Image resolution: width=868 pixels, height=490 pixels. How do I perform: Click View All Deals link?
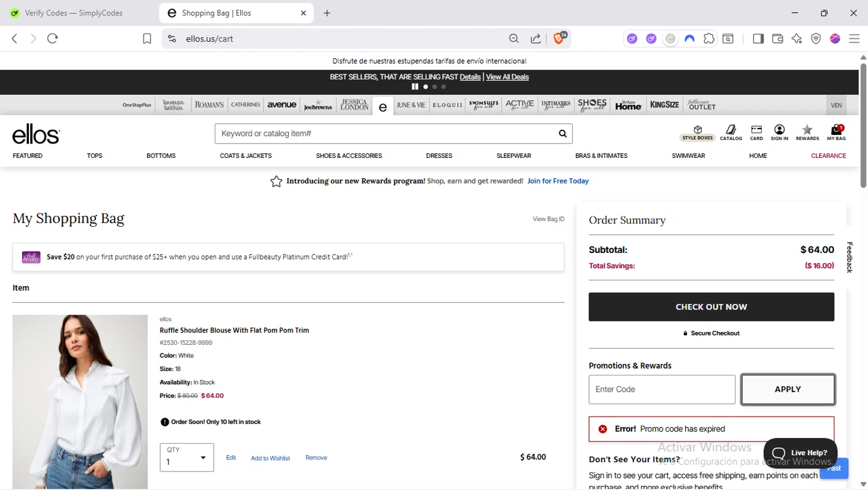click(x=507, y=77)
